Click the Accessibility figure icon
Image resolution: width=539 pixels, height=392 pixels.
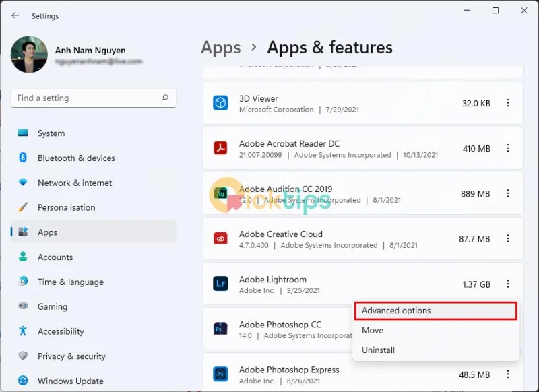[x=23, y=331]
